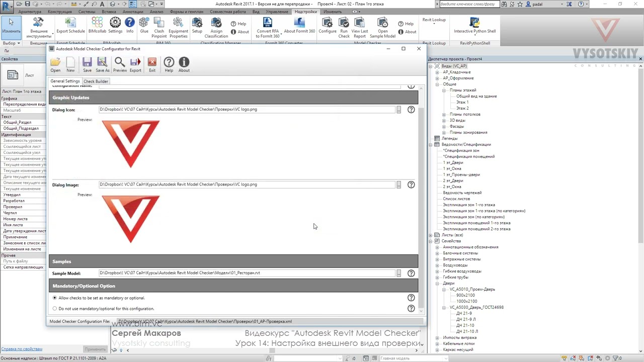The height and width of the screenshot is (362, 644).
Task: Click the Glue icon in BIM 360 panel
Action: tap(144, 26)
